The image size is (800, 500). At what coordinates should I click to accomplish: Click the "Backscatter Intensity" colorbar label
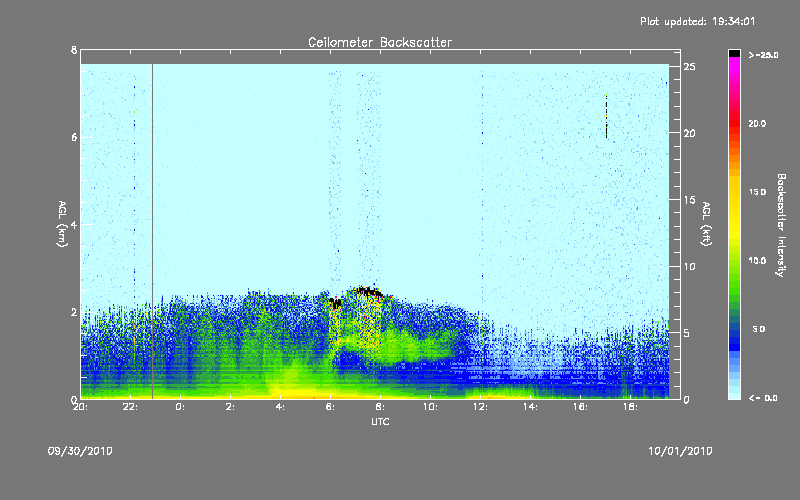(x=781, y=225)
